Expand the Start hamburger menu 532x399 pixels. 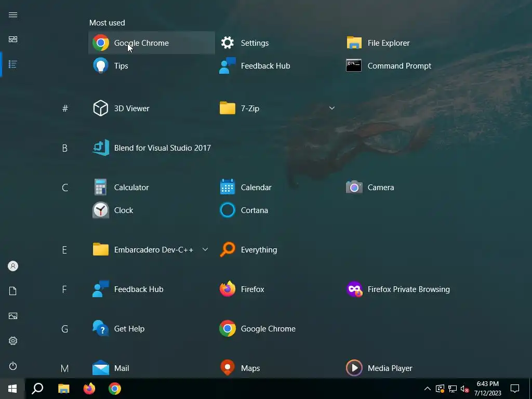coord(13,15)
